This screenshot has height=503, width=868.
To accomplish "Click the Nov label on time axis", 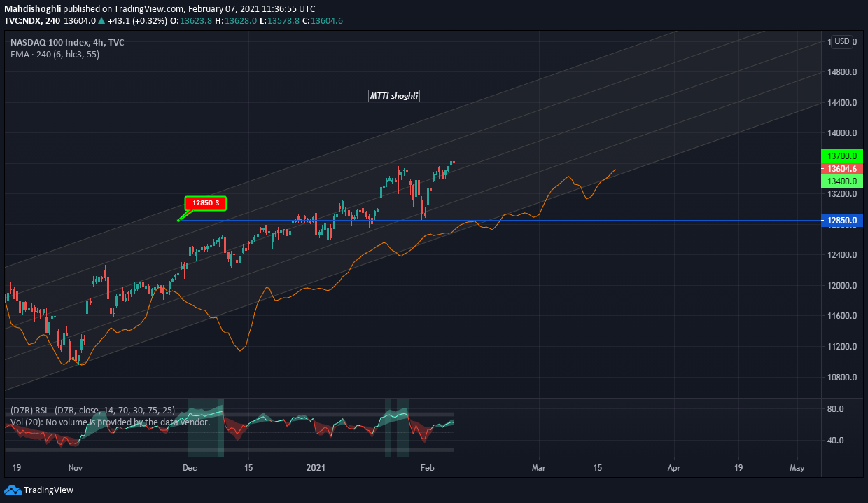I will click(76, 467).
